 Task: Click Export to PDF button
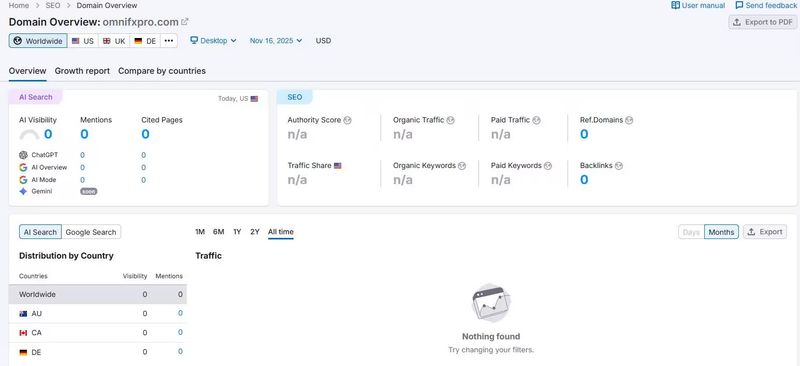pos(763,22)
